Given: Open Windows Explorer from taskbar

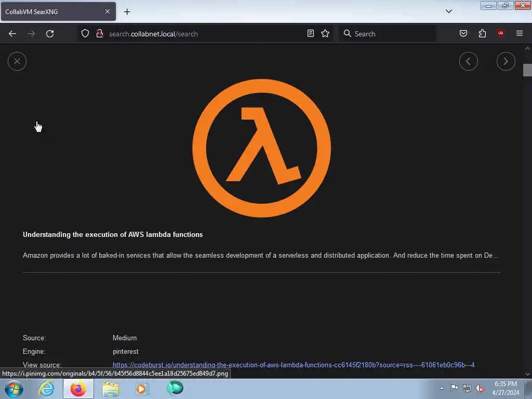Looking at the screenshot, I should click(x=111, y=389).
